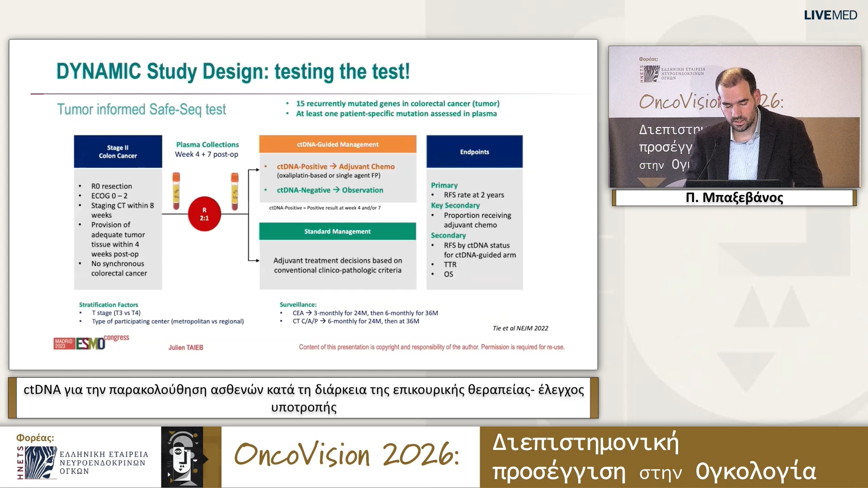Click the left plasma collection tube icon

tap(176, 191)
